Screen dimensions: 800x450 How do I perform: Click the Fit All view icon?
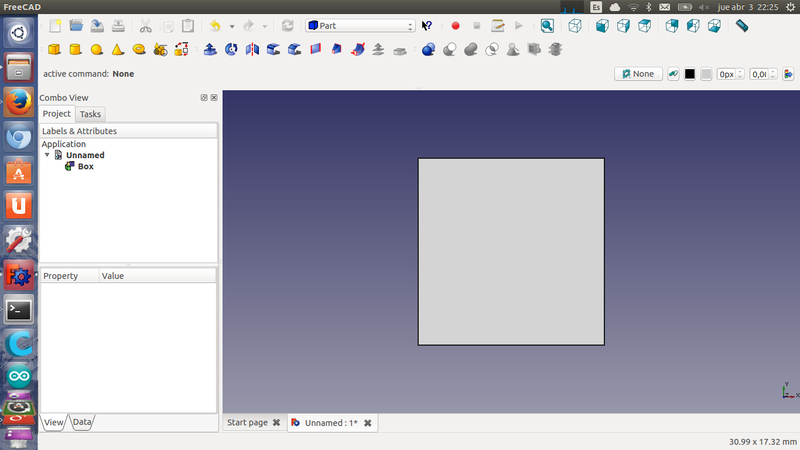(547, 26)
